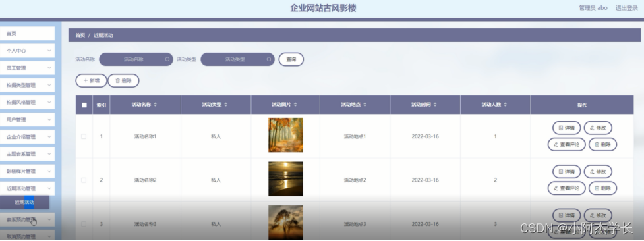Click 删除 for row 活动名称1

603,144
